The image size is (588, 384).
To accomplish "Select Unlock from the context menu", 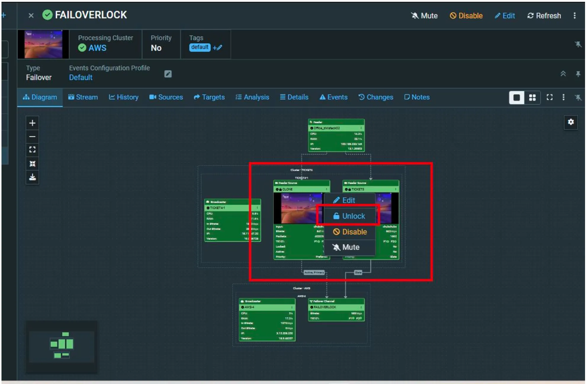I will coord(350,216).
